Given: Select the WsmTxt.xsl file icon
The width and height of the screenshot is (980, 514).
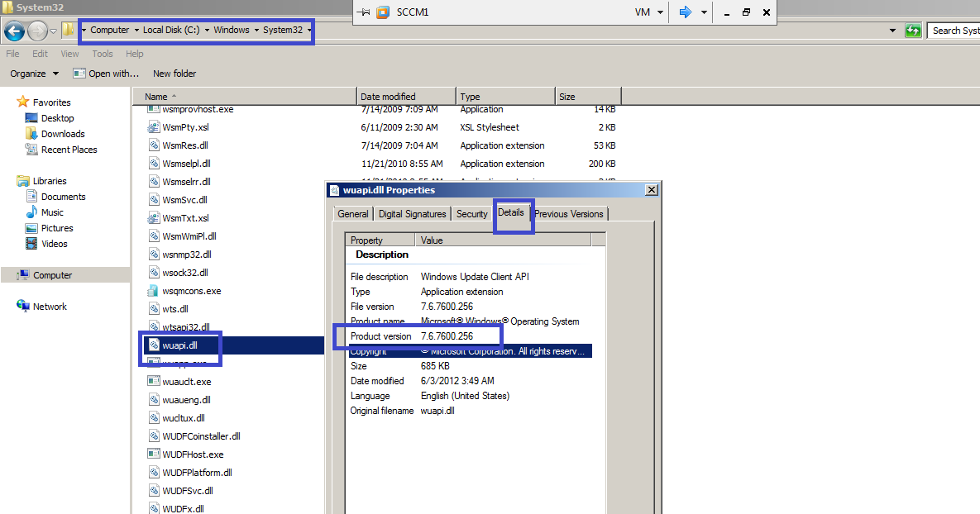Looking at the screenshot, I should tap(153, 218).
